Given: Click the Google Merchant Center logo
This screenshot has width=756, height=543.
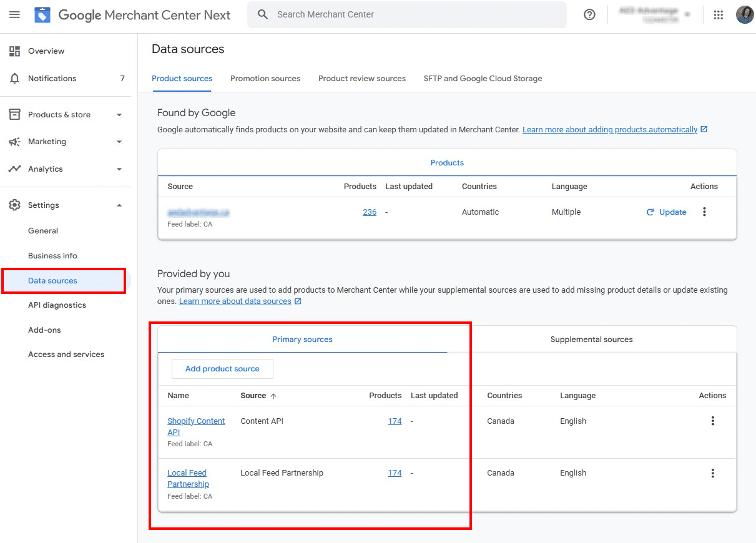Looking at the screenshot, I should [42, 15].
